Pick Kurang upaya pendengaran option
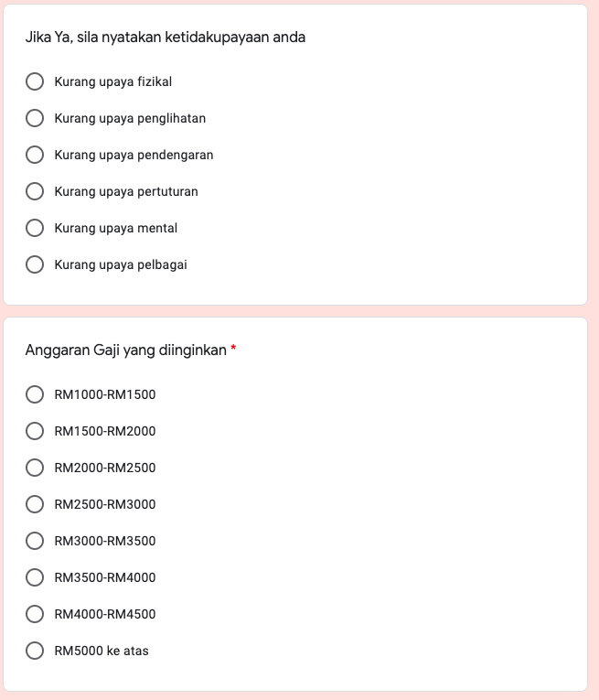 click(35, 155)
